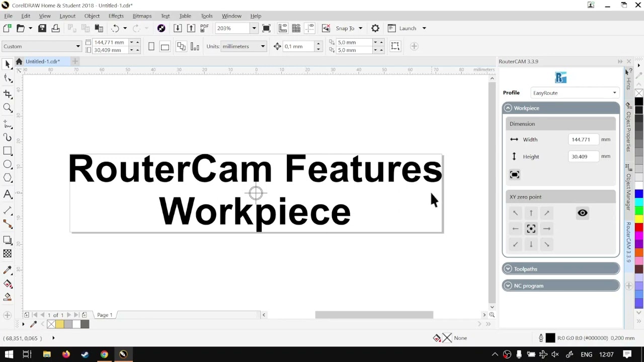Switch to the Untitled-1.cdr tab

[43, 61]
